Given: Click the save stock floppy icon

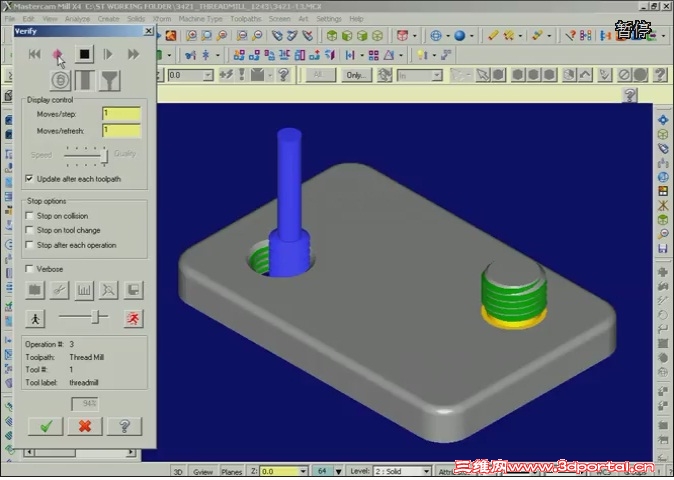Looking at the screenshot, I should coord(134,290).
